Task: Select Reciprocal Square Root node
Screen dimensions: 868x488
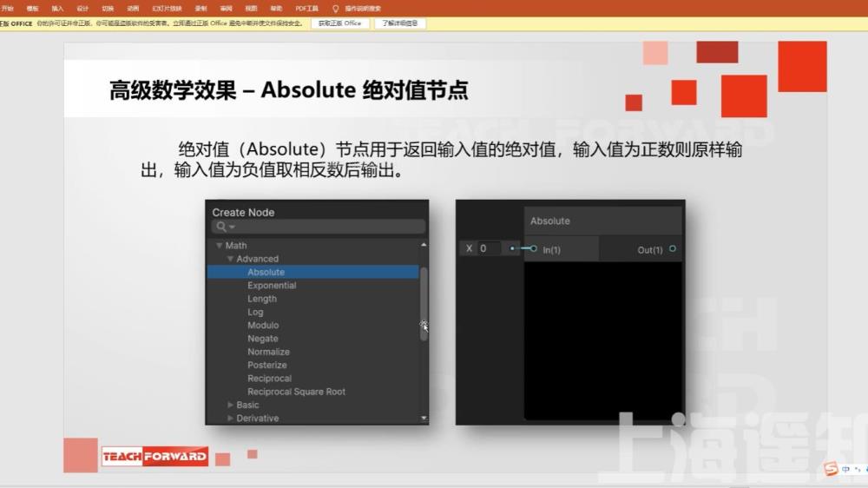Action: tap(296, 392)
